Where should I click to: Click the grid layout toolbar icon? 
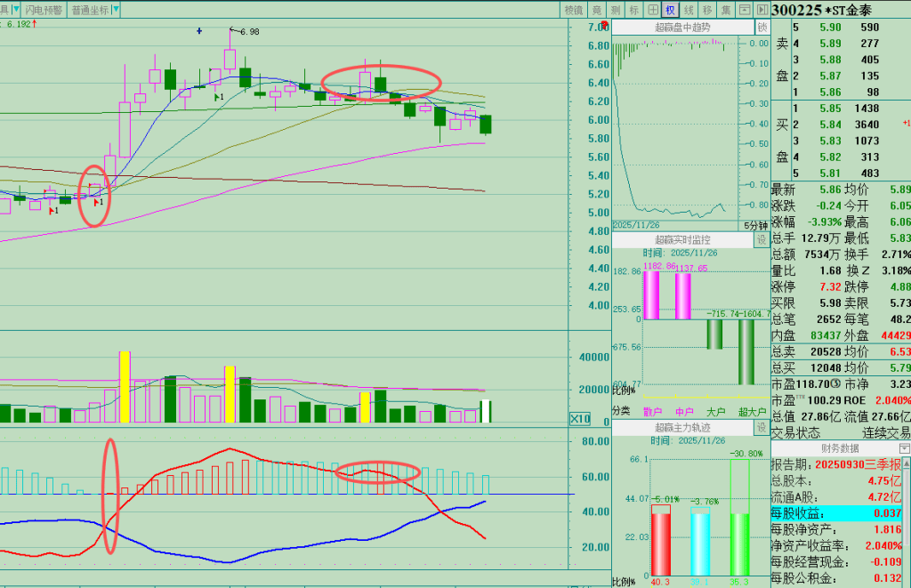(x=652, y=10)
